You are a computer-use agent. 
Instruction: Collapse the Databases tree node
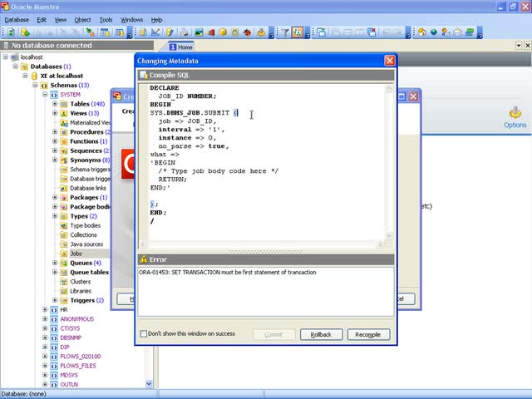click(15, 66)
